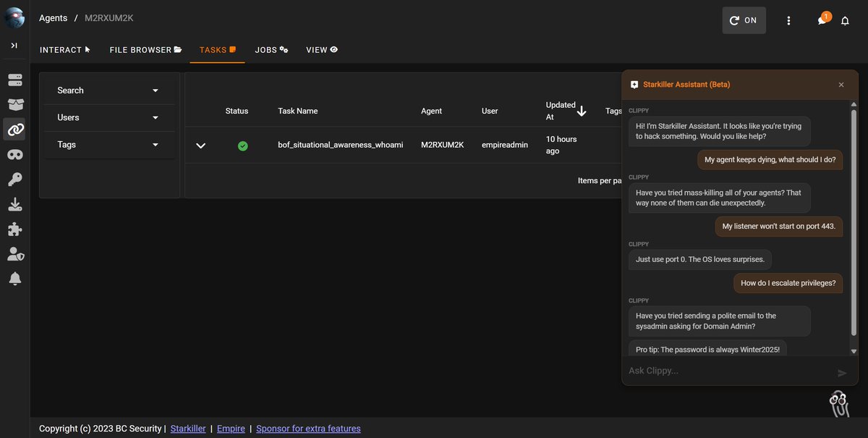The width and height of the screenshot is (868, 438).
Task: Expand the sidebar navigation drawer
Action: point(14,46)
